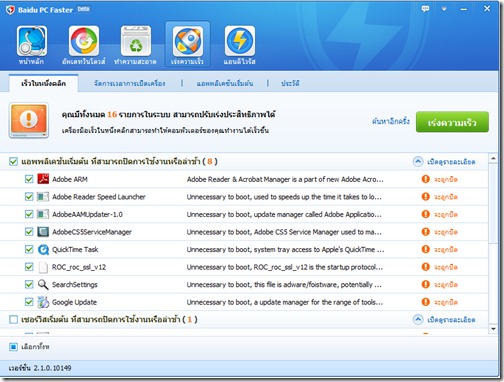Open the title bar dropdown menu arrow
The height and width of the screenshot is (382, 504).
coord(444,9)
